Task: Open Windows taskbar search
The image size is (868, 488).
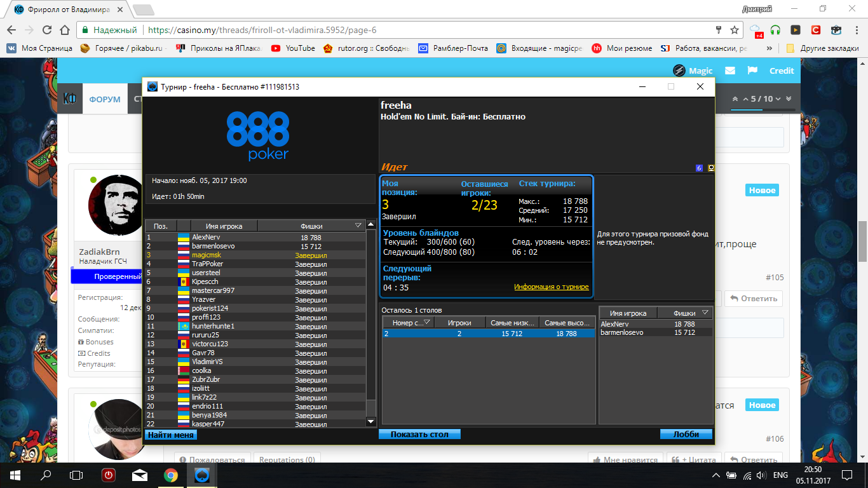Action: pos(46,475)
